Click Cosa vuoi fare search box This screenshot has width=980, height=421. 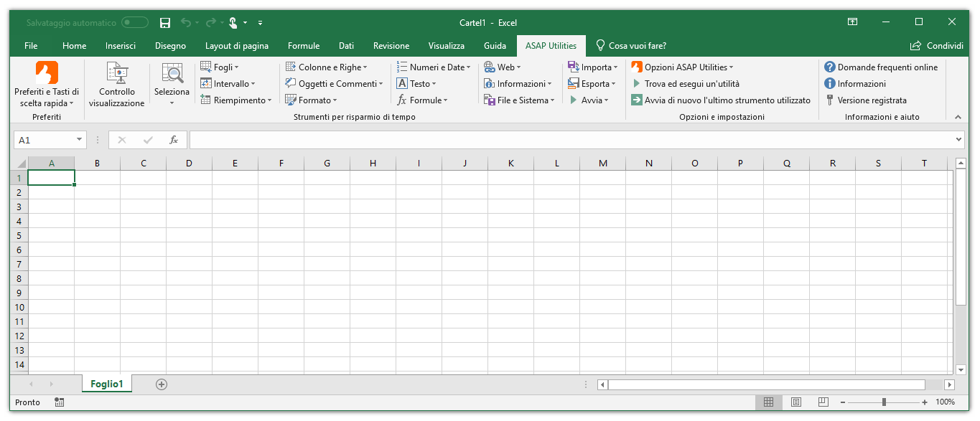pyautogui.click(x=632, y=46)
